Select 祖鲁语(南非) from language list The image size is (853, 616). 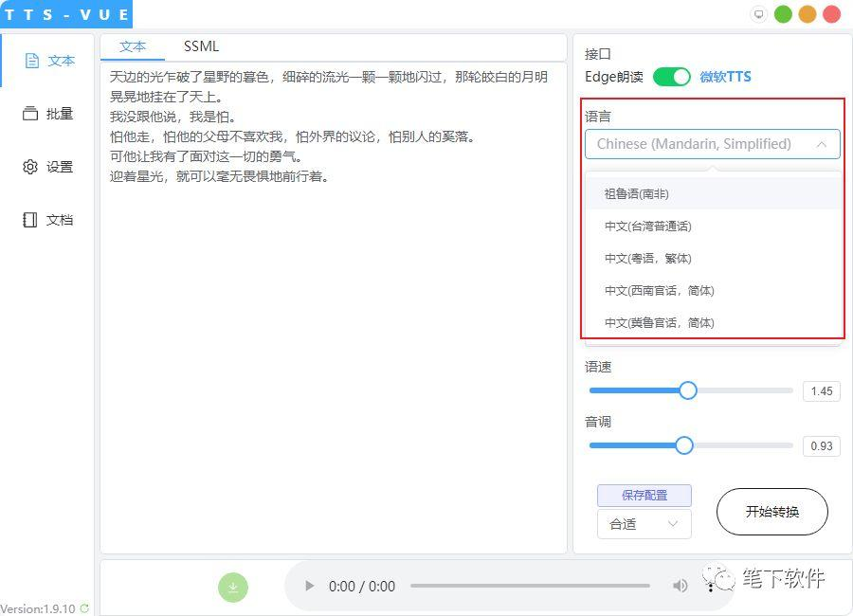click(x=713, y=193)
